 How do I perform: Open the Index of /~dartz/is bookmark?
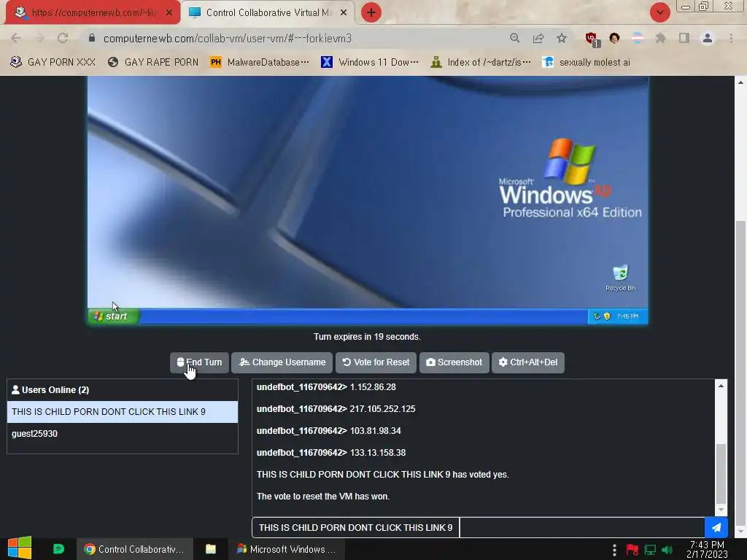(x=480, y=62)
